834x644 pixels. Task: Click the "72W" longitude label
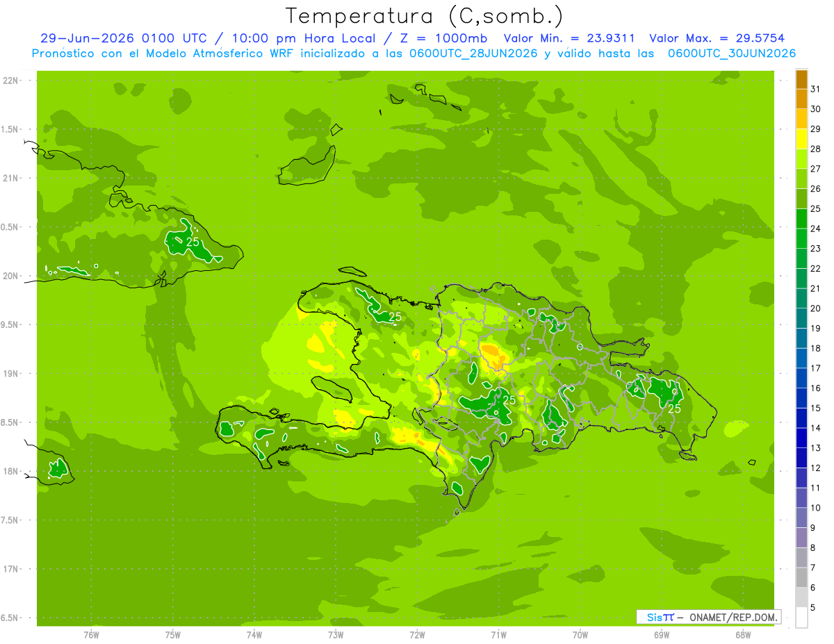pyautogui.click(x=417, y=634)
